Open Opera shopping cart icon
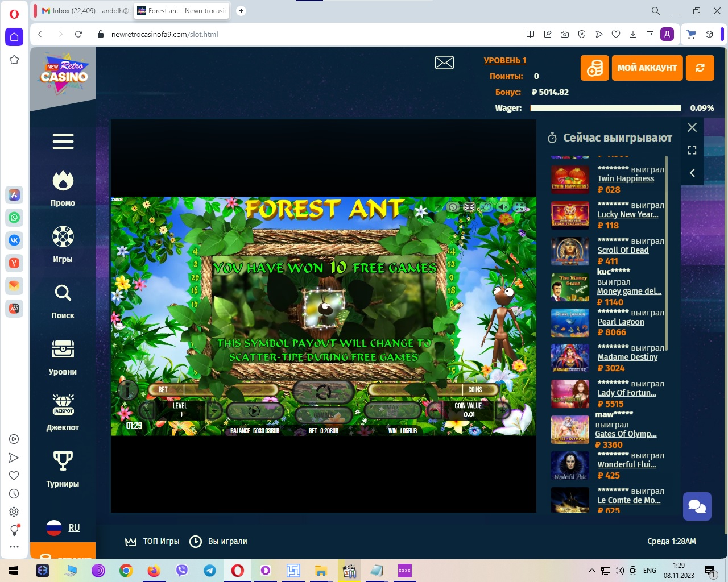The width and height of the screenshot is (728, 582). click(x=692, y=34)
